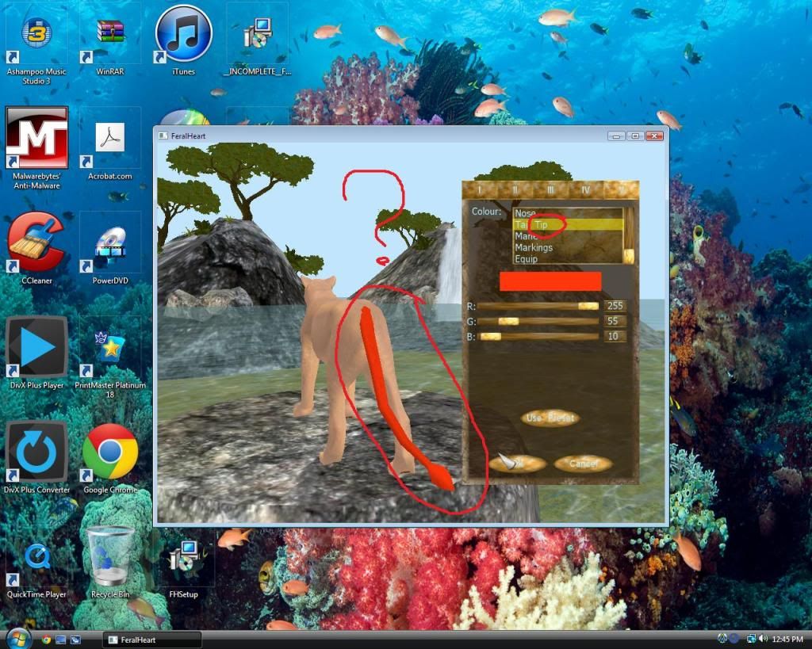Launch Google Chrome from the desktop
Viewport: 812px width, 649px height.
pos(109,459)
